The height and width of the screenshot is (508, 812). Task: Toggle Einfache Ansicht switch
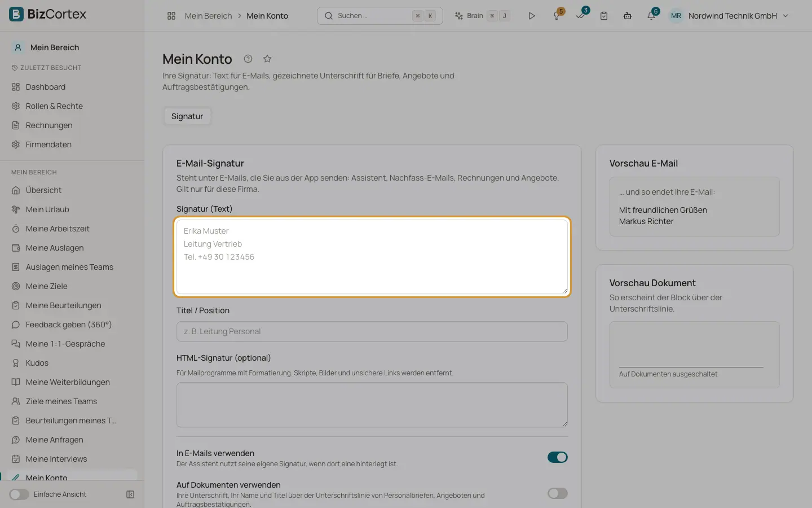pyautogui.click(x=19, y=494)
